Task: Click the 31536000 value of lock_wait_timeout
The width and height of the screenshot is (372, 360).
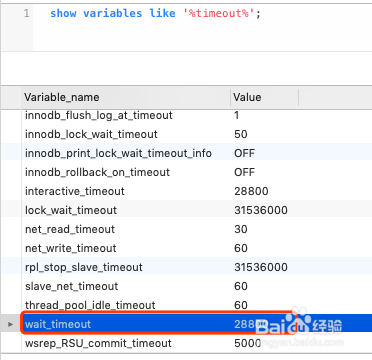Action: coord(261,210)
